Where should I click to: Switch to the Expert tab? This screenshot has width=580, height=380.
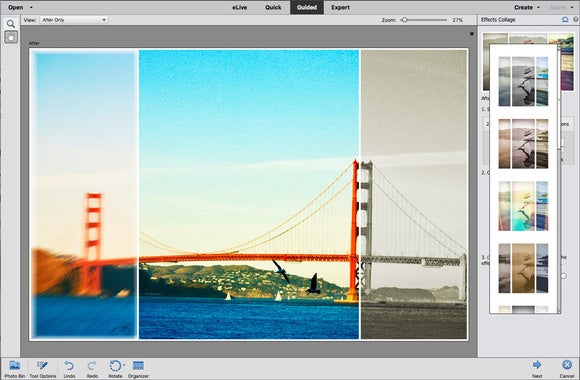340,7
